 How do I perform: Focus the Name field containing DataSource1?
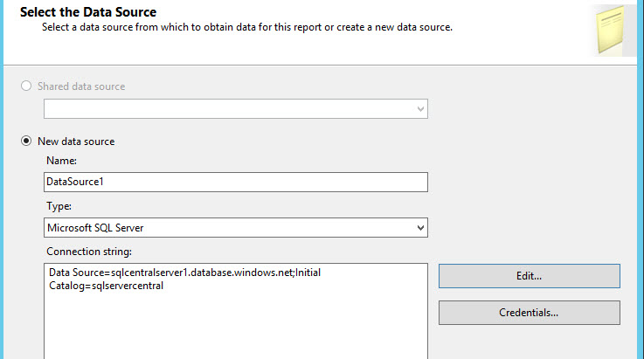tap(236, 182)
